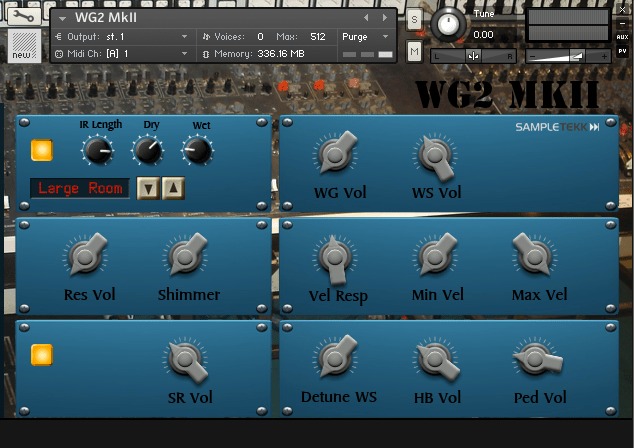Click the WG Vol knob
Viewport: 634px width, 448px height.
click(x=332, y=154)
